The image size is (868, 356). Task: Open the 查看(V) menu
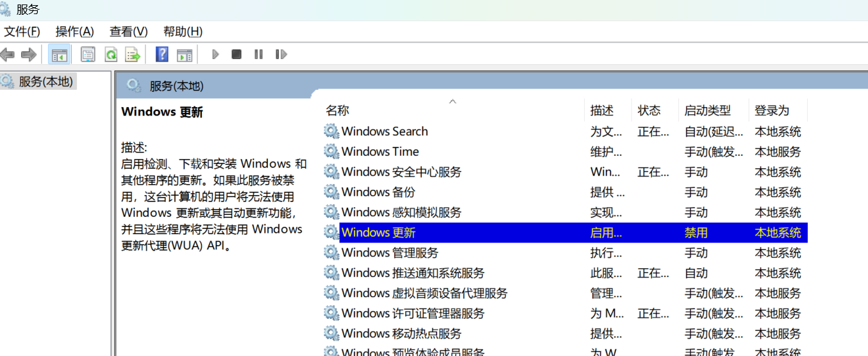coord(128,31)
